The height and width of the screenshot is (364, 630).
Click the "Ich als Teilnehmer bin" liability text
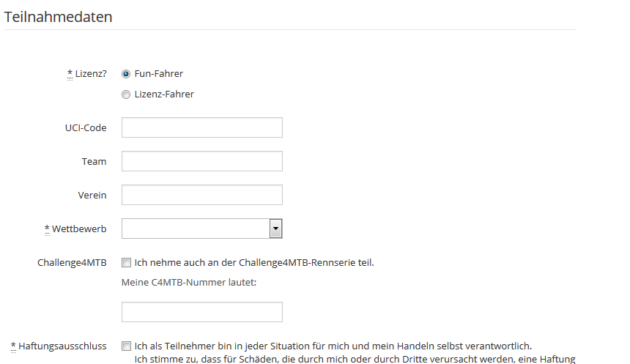[x=333, y=346]
